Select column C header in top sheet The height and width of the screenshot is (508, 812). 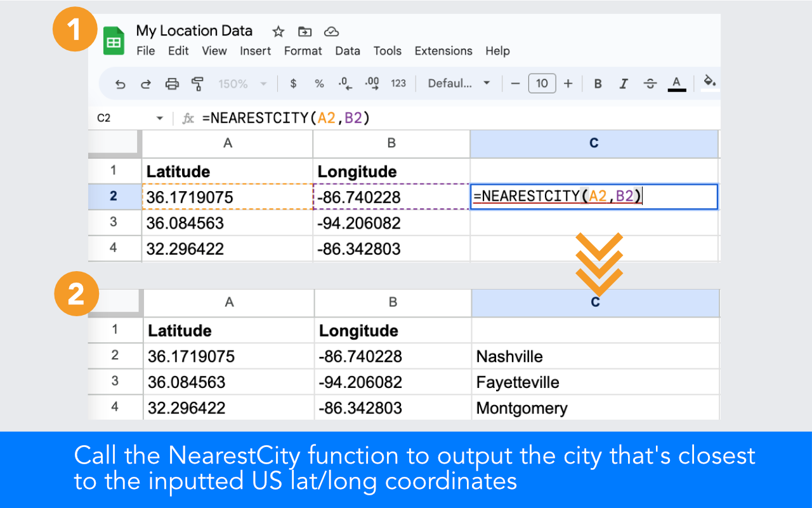[594, 144]
